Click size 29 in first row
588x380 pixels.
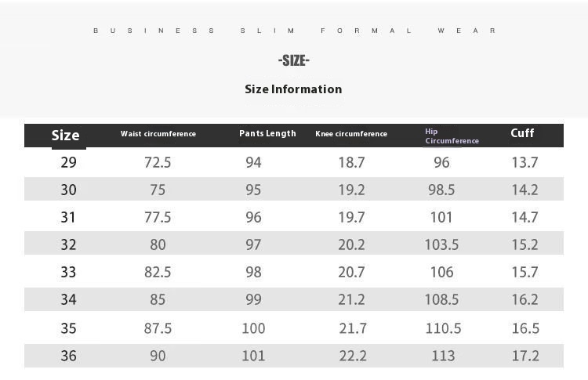(69, 162)
